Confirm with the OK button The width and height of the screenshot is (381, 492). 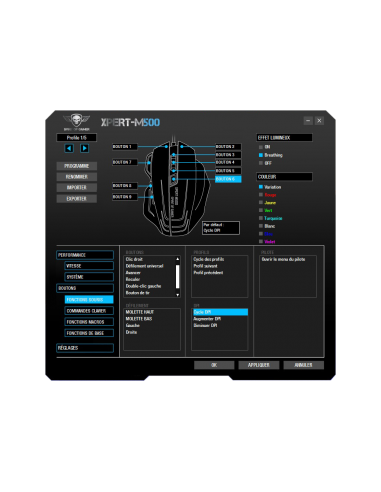[214, 365]
